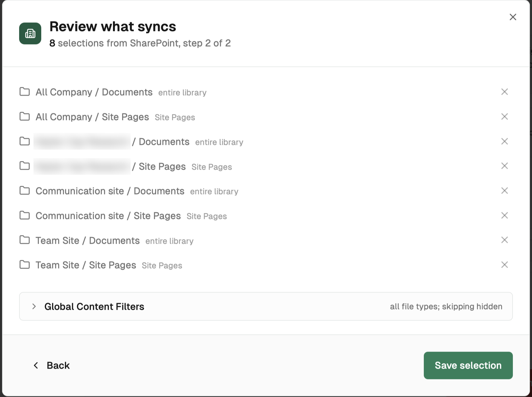The image size is (532, 397).
Task: Click folder icon for All Company / Site Pages
Action: [25, 116]
